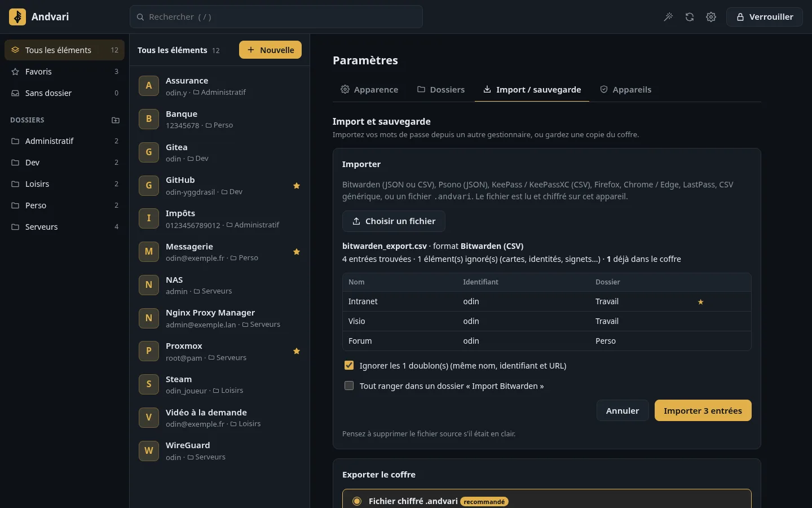
Task: Click the favorite star on Messagerie entry
Action: 297,252
